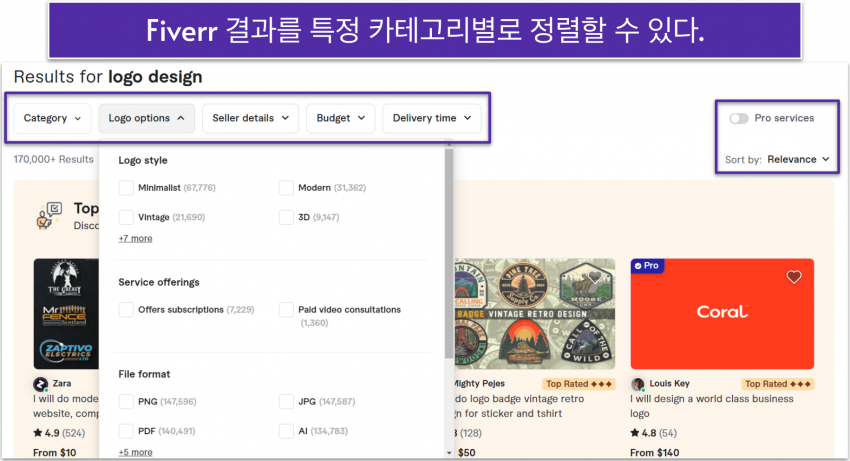Click the filter panel scroll down arrow
The image size is (850, 461).
pyautogui.click(x=449, y=453)
